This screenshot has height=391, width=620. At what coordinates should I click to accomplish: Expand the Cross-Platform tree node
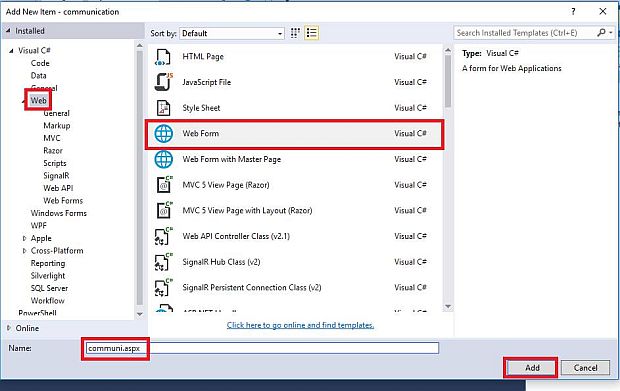(25, 251)
